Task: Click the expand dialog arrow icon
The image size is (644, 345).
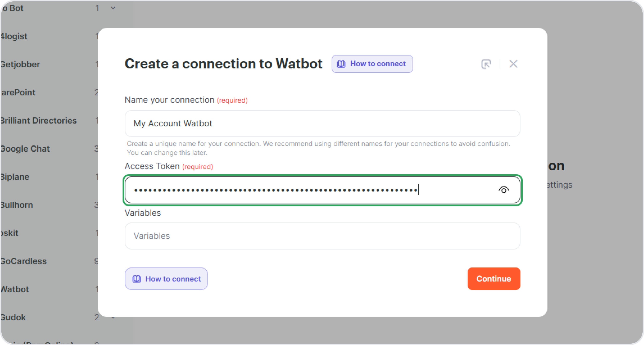Action: pyautogui.click(x=486, y=64)
